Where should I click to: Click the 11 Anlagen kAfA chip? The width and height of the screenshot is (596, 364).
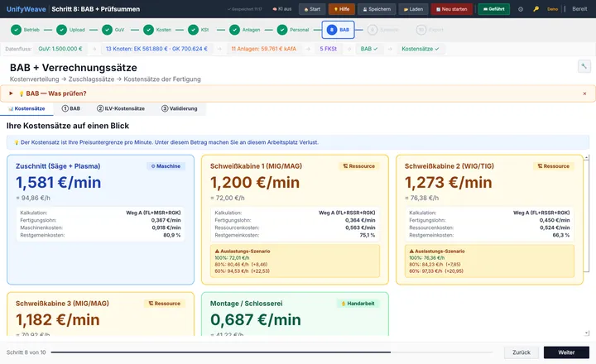(x=263, y=49)
